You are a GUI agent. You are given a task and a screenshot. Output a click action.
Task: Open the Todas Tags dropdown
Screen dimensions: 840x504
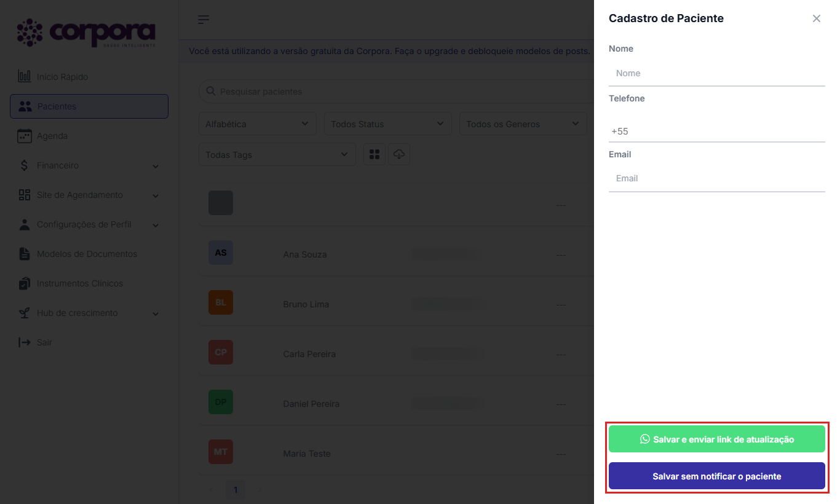click(x=277, y=154)
